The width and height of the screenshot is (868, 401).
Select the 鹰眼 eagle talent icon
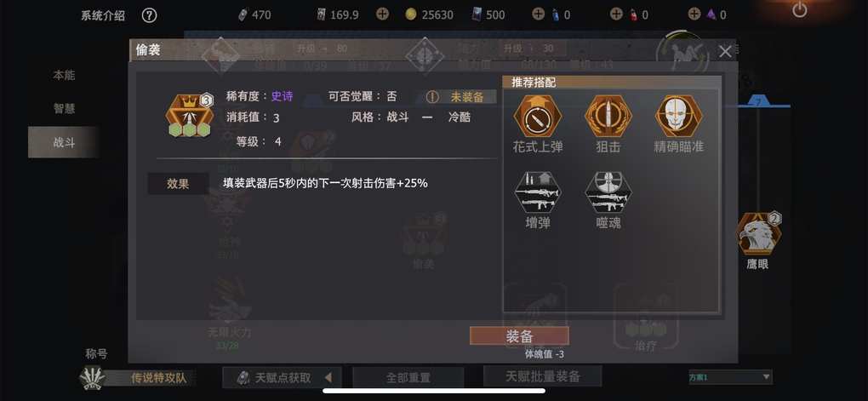758,234
